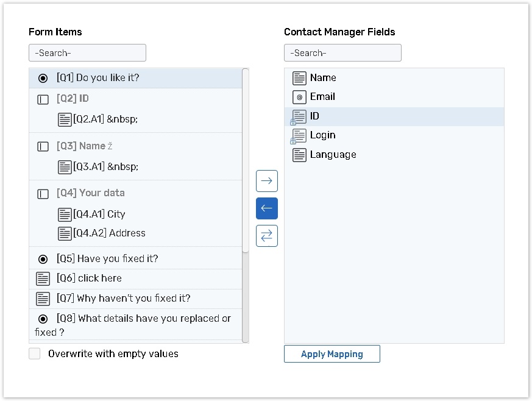
Task: Click the two-way swap arrows button
Action: [266, 236]
